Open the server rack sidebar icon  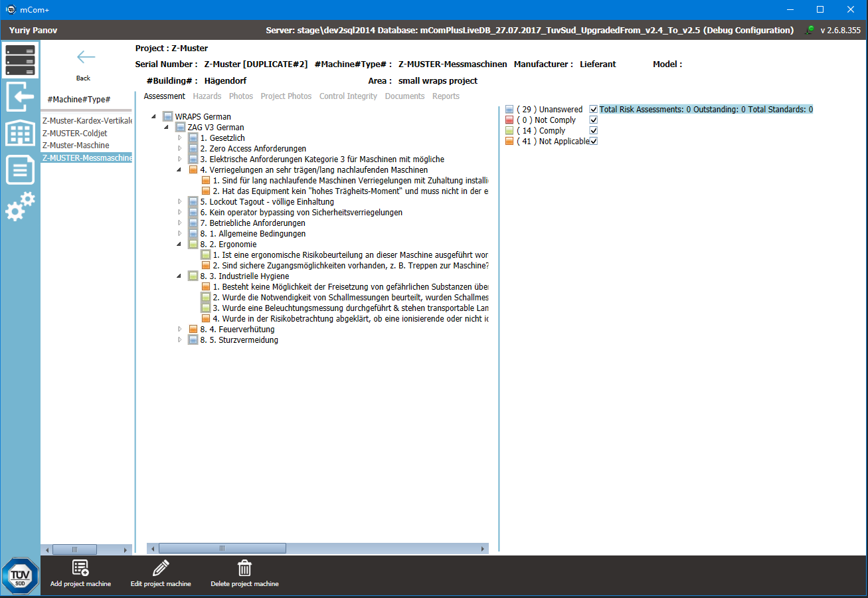(20, 60)
